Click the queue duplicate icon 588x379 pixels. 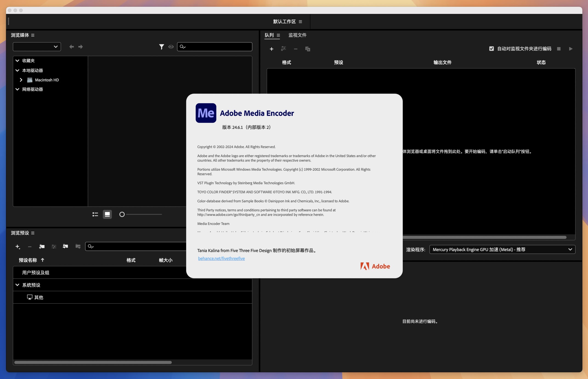(308, 49)
